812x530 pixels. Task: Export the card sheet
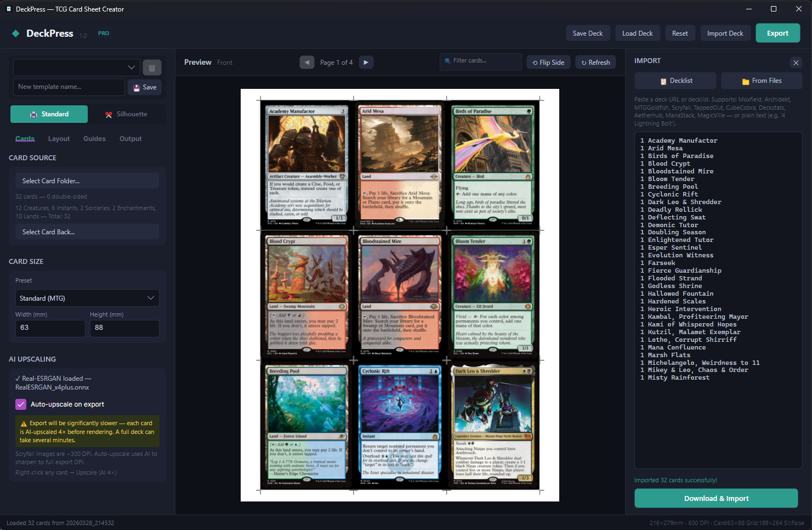coord(777,33)
